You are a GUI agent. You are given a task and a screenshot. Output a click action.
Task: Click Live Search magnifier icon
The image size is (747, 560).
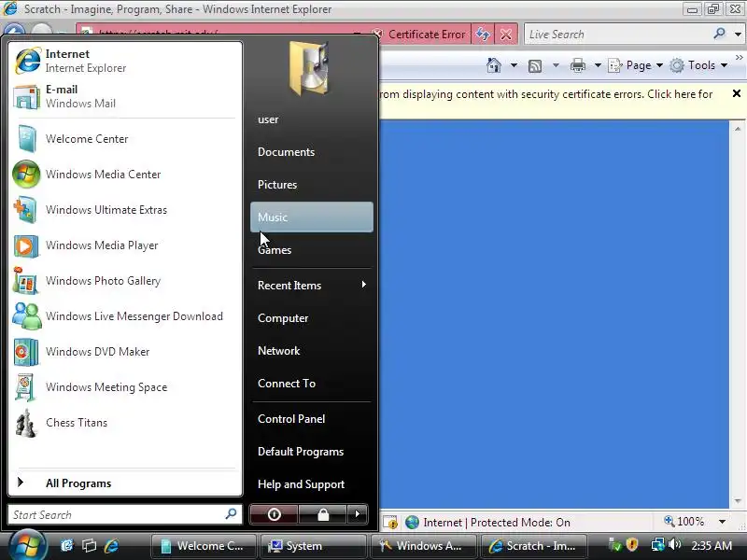719,34
